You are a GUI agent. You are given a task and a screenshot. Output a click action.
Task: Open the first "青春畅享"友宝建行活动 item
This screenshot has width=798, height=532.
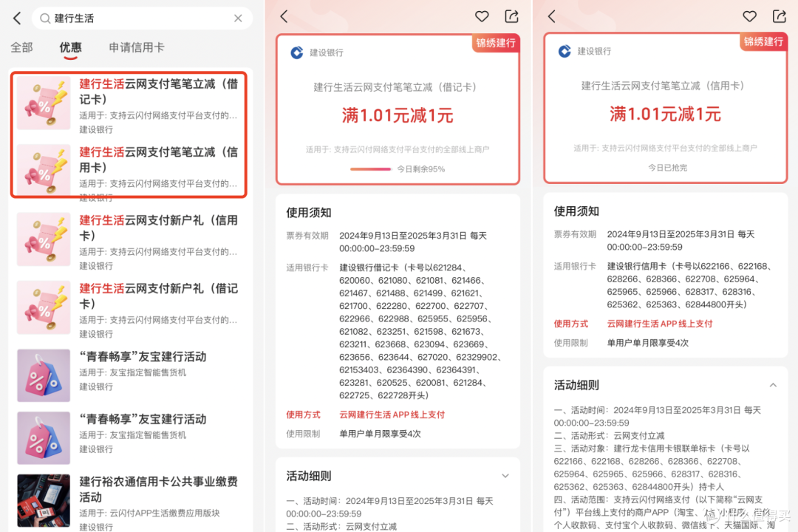129,375
